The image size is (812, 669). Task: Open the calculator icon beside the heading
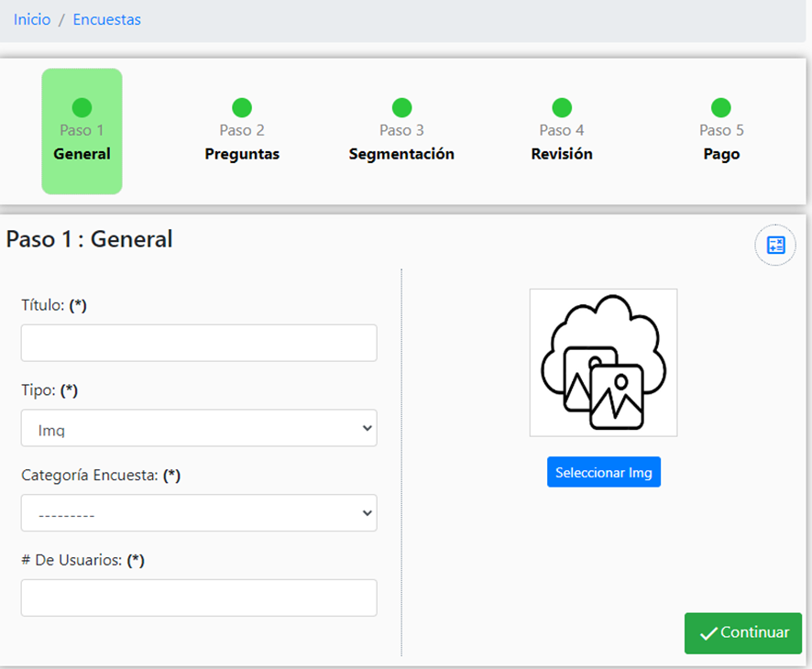(775, 246)
